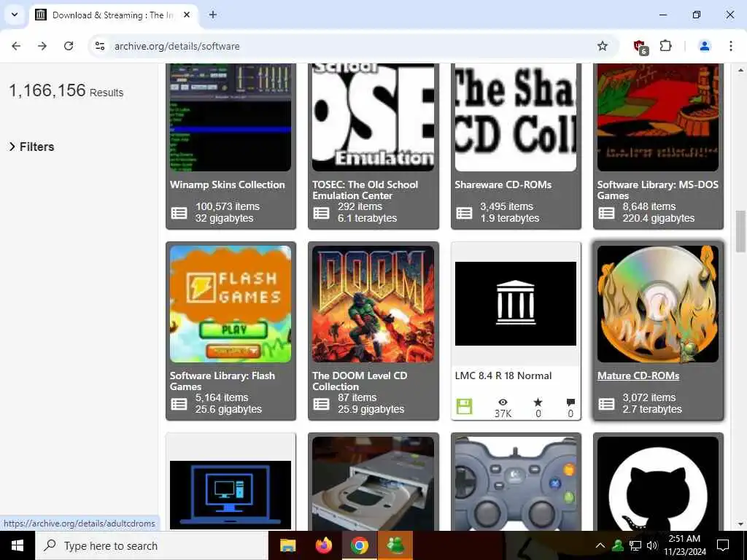This screenshot has height=560, width=747.
Task: Click the DOOM cover thumbnail
Action: [373, 304]
